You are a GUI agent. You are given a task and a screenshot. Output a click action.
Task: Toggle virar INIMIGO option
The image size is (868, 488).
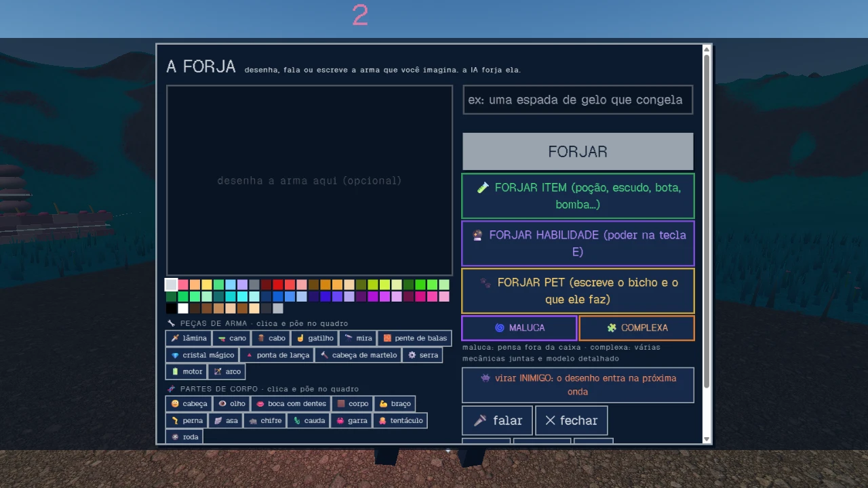point(578,385)
